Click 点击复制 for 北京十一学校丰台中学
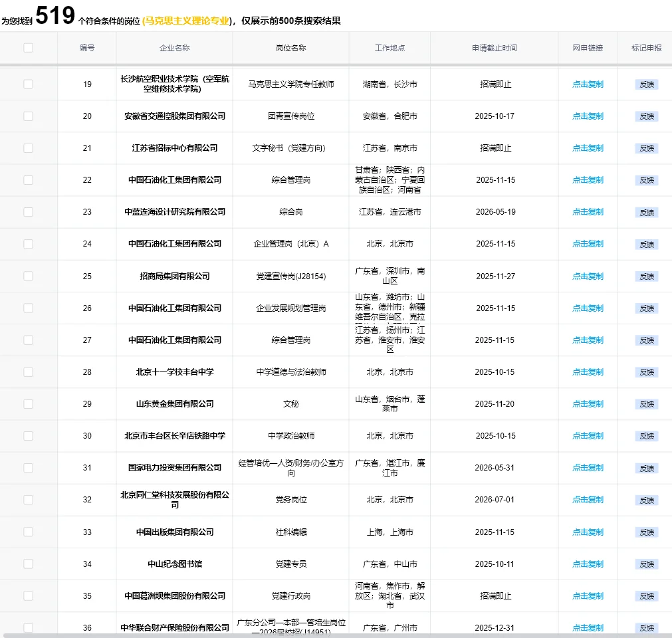Screen dimensions: 672x638 588,372
